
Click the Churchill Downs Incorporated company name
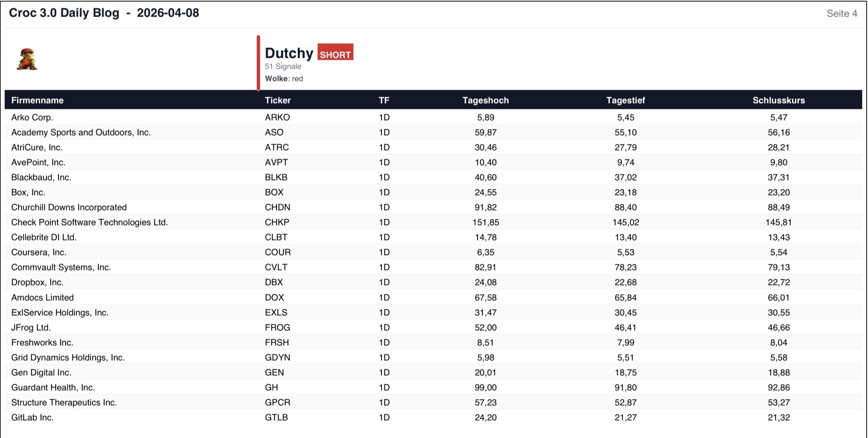(69, 207)
